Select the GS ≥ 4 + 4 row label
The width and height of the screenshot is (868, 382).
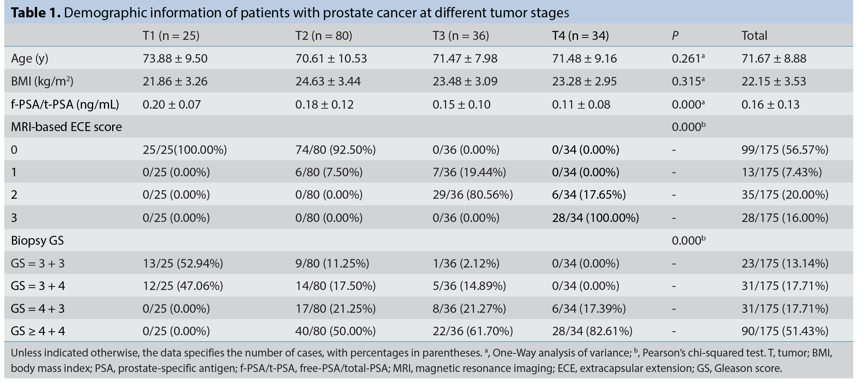pos(38,331)
